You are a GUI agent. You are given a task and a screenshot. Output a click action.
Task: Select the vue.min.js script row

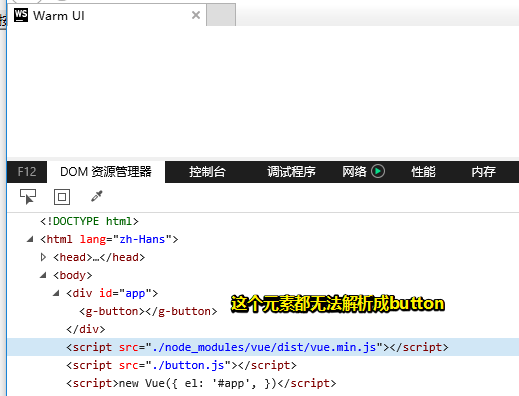pyautogui.click(x=263, y=347)
